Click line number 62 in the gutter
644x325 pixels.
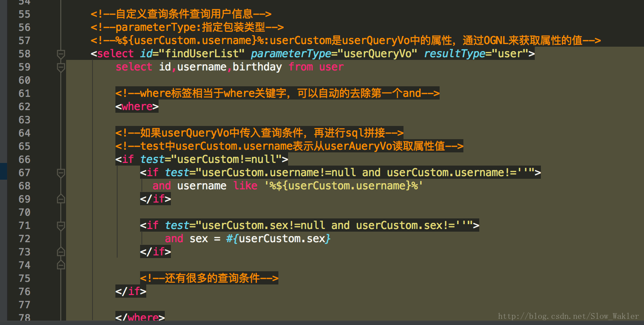point(25,107)
